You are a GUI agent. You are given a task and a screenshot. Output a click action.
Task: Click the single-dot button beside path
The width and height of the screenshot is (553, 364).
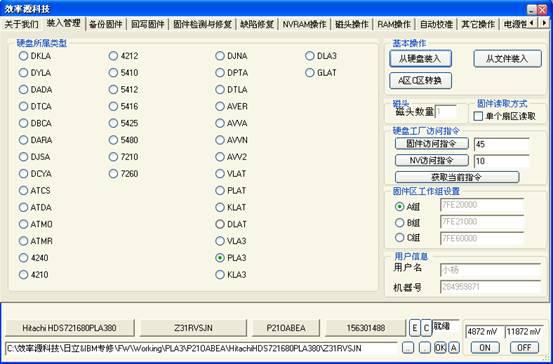pyautogui.click(x=425, y=348)
